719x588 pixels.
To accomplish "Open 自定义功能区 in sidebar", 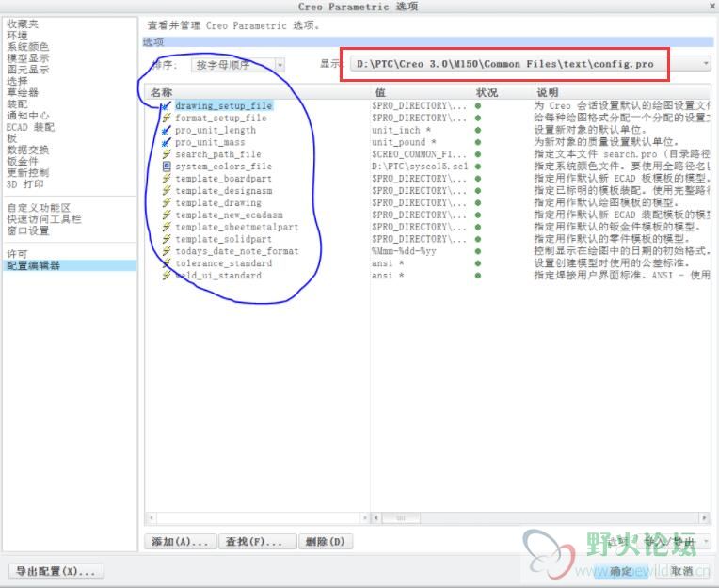I will point(39,208).
